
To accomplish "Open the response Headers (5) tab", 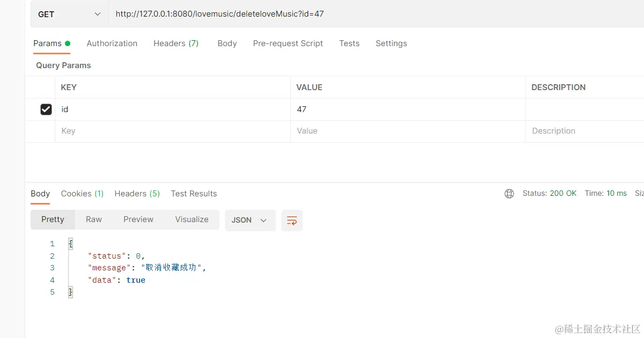I will pyautogui.click(x=137, y=194).
